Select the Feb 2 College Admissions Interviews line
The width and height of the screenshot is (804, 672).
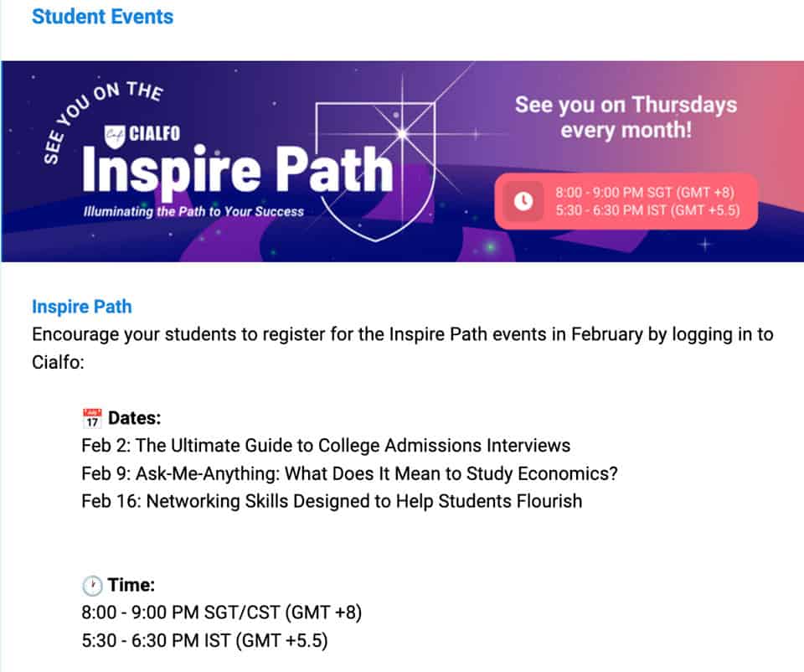(x=326, y=445)
